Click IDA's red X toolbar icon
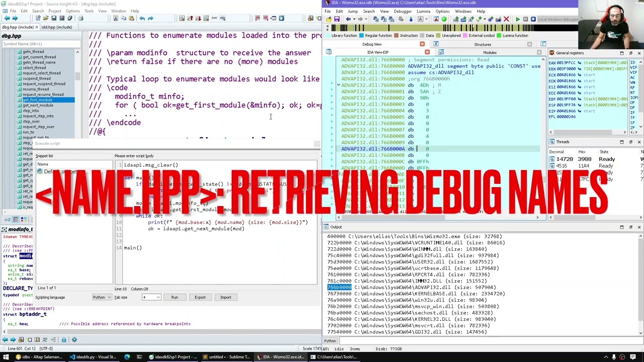644x362 pixels. click(506, 19)
